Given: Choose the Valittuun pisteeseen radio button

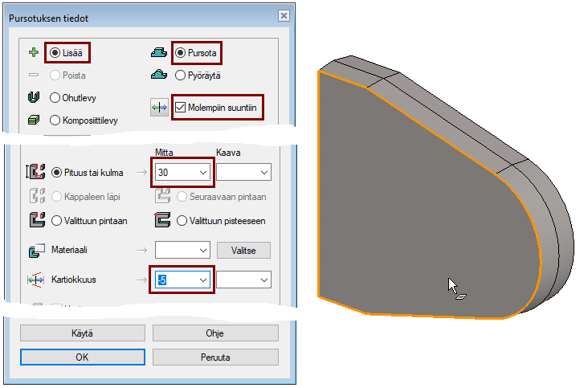Looking at the screenshot, I should point(182,221).
